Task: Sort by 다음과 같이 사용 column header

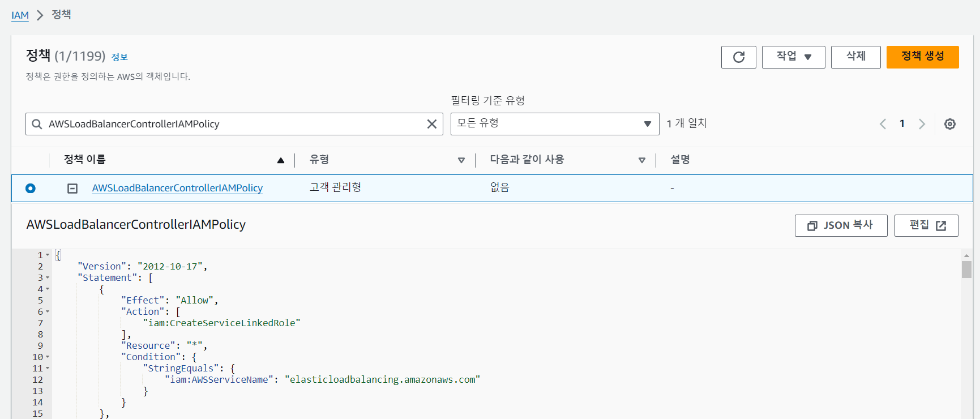Action: 527,160
